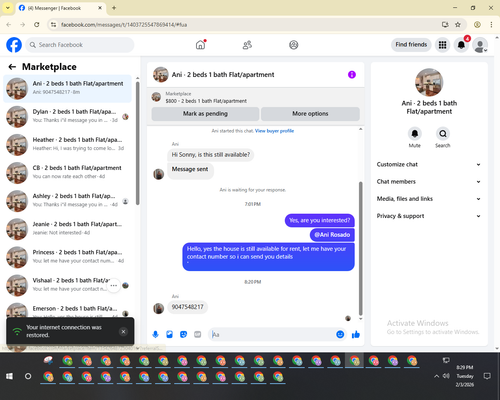This screenshot has width=500, height=400.
Task: Click the apartment photo in right panel
Action: click(x=429, y=82)
